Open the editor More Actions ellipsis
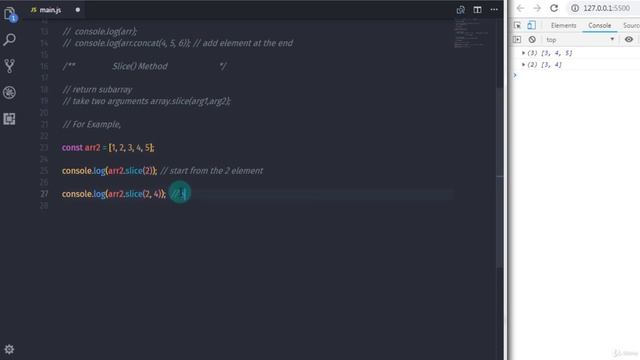The height and width of the screenshot is (360, 640). (494, 10)
